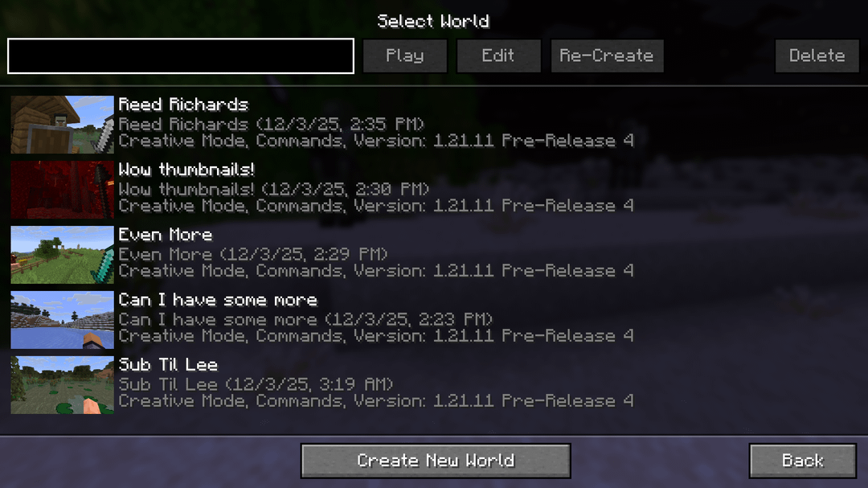Select the Wow thumbnails! world title

[x=186, y=170]
